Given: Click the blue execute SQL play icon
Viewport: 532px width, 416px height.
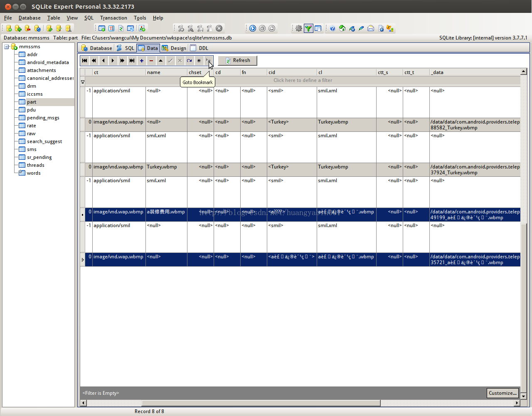Looking at the screenshot, I should (x=253, y=28).
